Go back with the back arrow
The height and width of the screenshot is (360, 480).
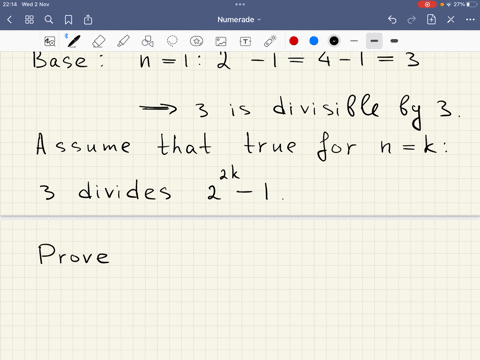[9, 20]
